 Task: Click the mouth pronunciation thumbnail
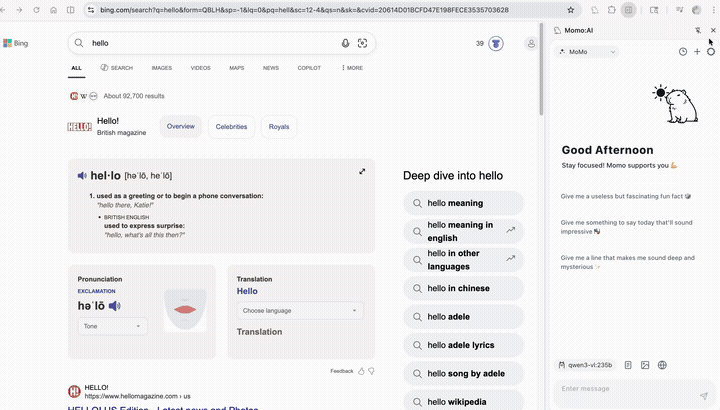click(x=185, y=310)
